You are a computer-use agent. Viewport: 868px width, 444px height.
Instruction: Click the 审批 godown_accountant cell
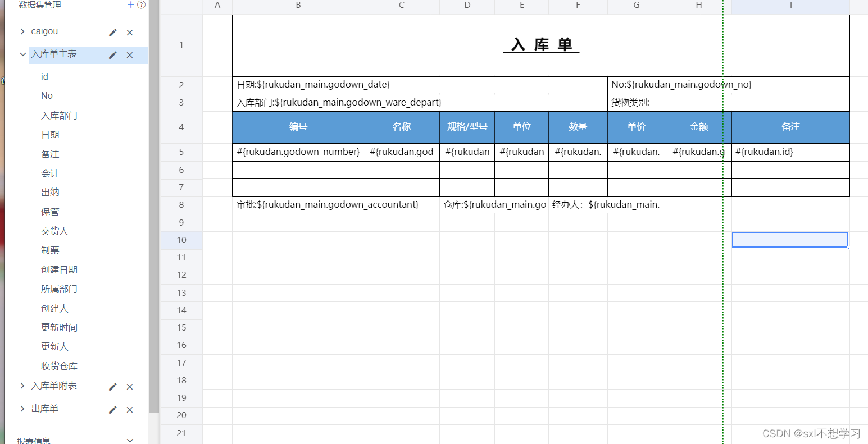336,205
